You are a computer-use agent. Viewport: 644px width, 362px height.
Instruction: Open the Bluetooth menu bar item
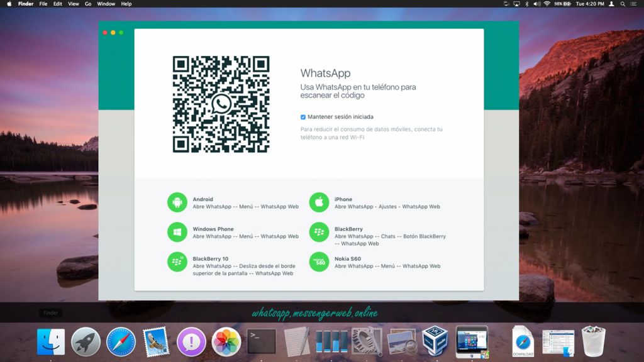click(527, 4)
